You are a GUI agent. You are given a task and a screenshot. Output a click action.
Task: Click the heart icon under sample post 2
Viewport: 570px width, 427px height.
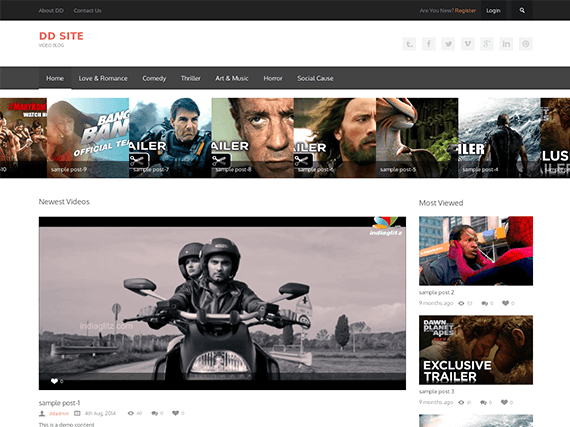tap(505, 303)
